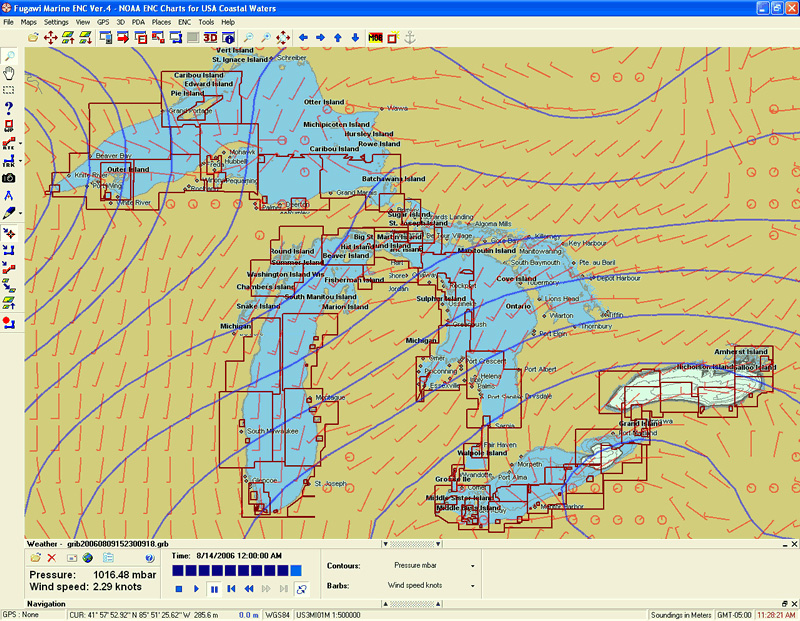
Task: Click the first magnifier zoom icon in toolbar
Action: pos(248,37)
